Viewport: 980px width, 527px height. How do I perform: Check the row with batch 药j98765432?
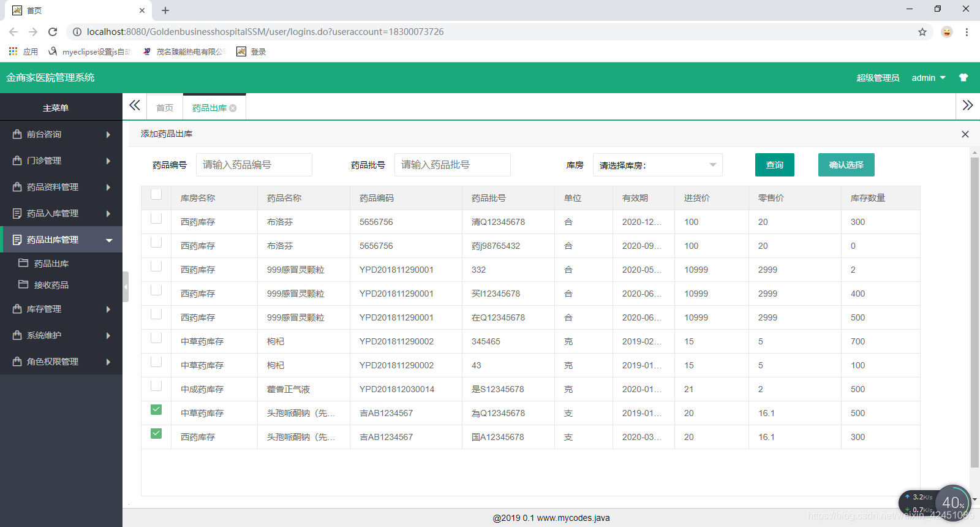click(x=156, y=242)
